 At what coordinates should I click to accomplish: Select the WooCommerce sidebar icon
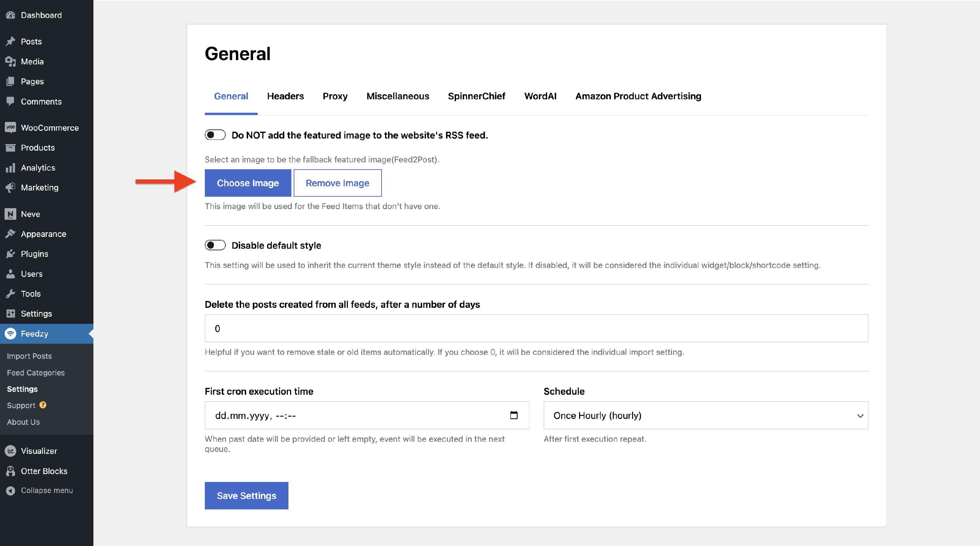point(10,127)
